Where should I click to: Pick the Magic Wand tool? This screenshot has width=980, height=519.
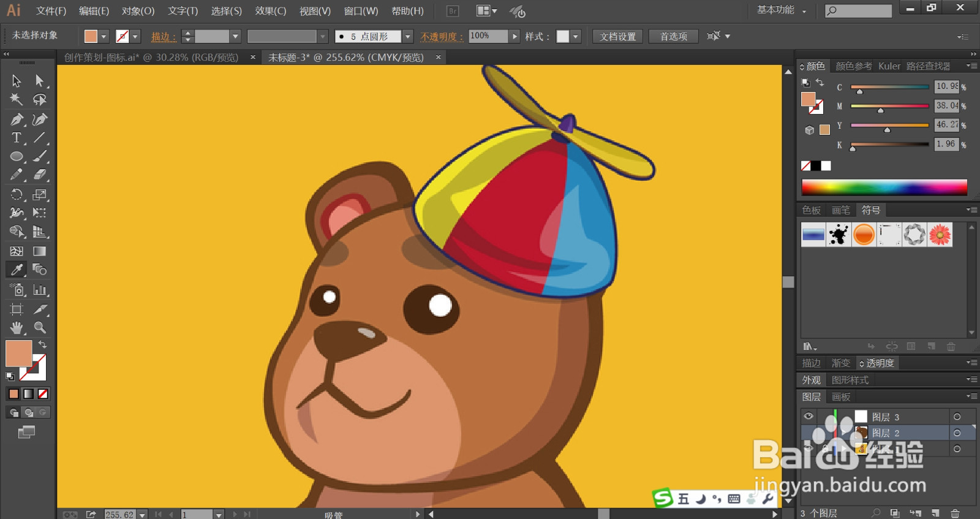tap(17, 99)
